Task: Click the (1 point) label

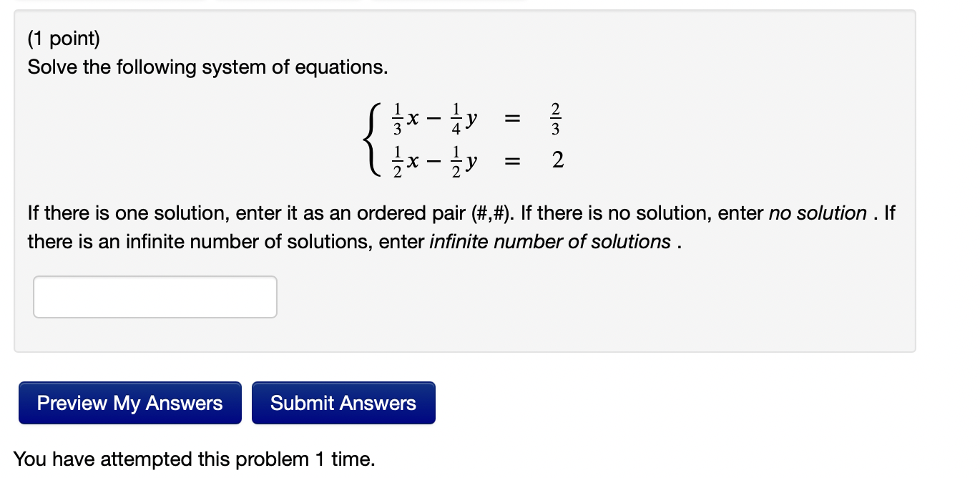Action: [63, 38]
